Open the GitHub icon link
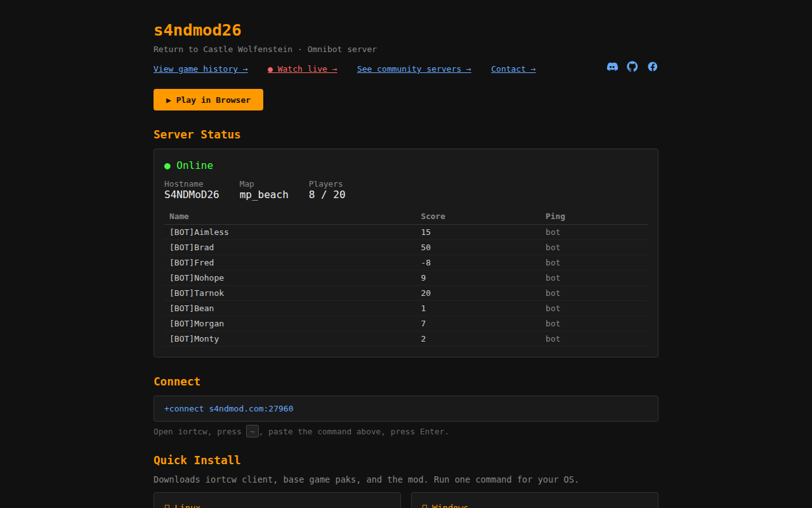Image resolution: width=812 pixels, height=508 pixels. [x=632, y=67]
